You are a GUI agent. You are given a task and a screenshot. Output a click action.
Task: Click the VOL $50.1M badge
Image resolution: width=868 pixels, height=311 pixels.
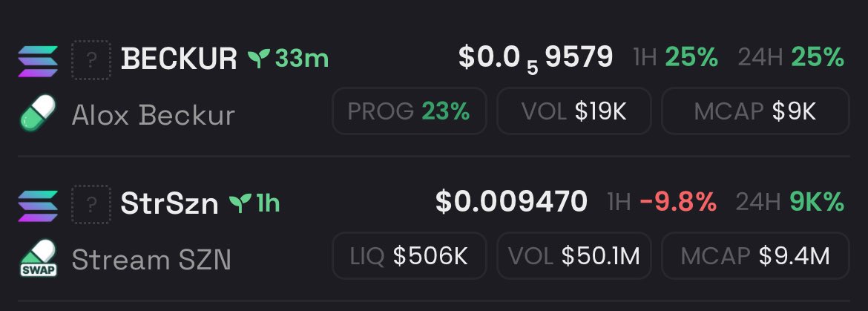tap(574, 255)
